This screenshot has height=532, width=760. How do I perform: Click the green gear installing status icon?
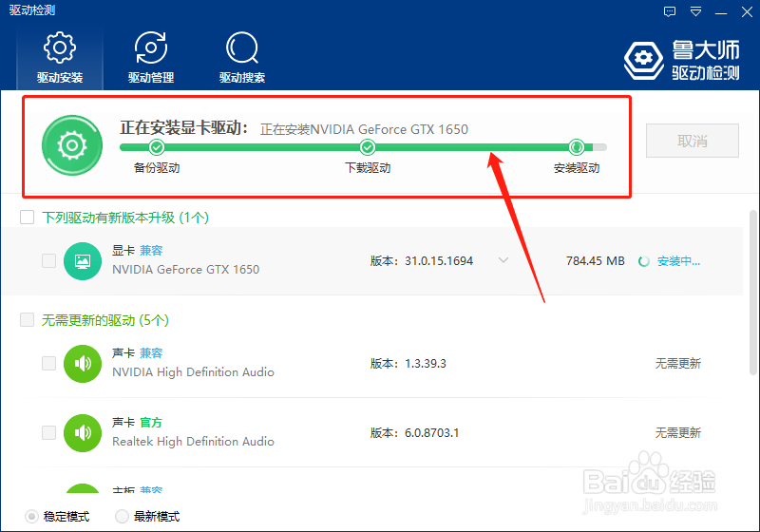[72, 144]
